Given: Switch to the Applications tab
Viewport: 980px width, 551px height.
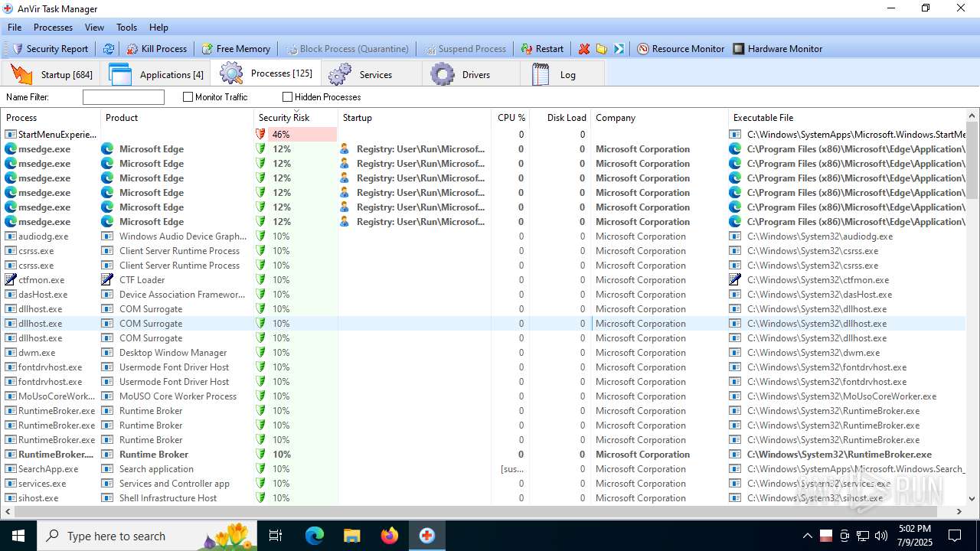Looking at the screenshot, I should [x=156, y=74].
